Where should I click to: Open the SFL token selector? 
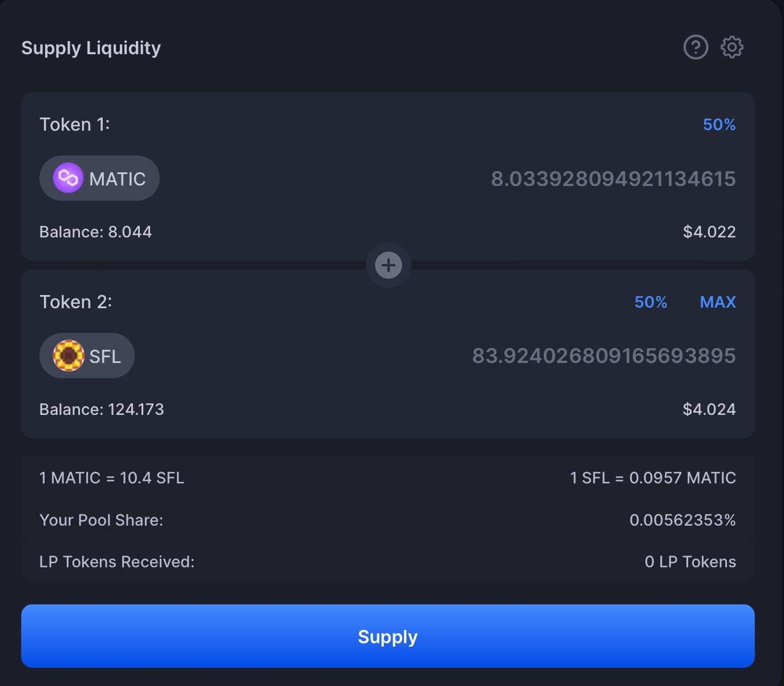[87, 356]
